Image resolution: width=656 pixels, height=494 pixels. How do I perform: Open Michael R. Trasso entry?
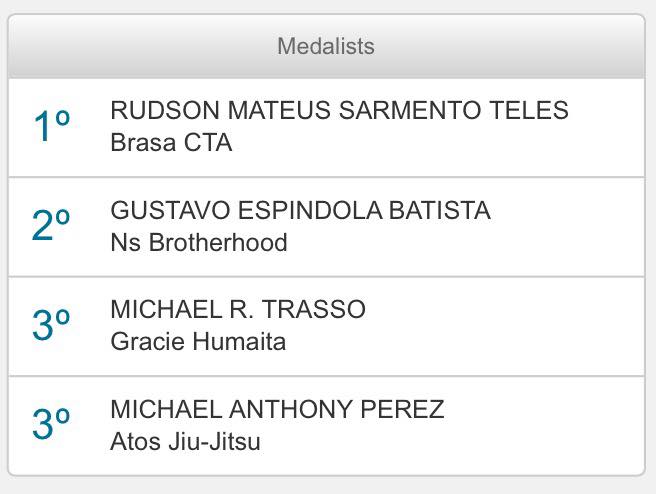pos(238,309)
